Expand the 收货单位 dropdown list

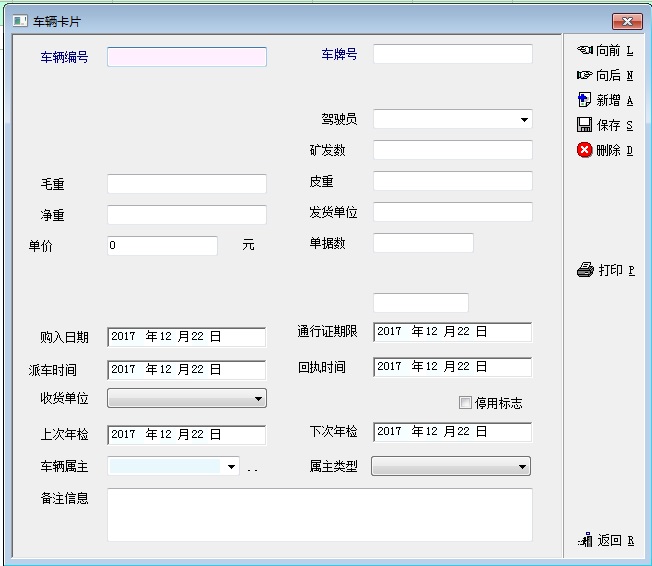coord(258,399)
